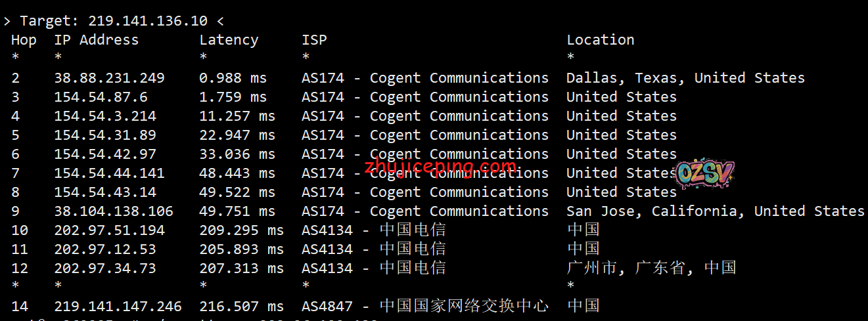Click 广州市, 广东省, 中国 location
868x321 pixels.
[651, 268]
